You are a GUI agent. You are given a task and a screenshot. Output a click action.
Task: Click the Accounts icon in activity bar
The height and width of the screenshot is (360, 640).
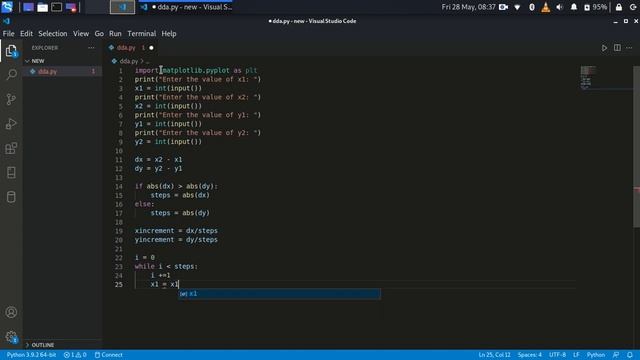(11, 312)
